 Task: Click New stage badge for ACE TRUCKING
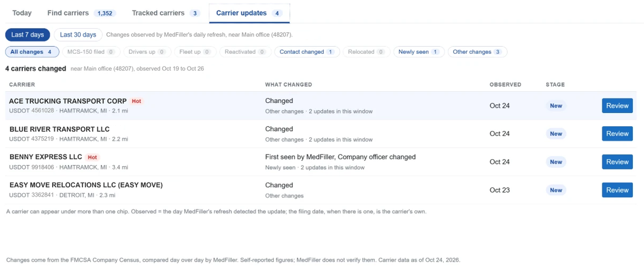556,105
